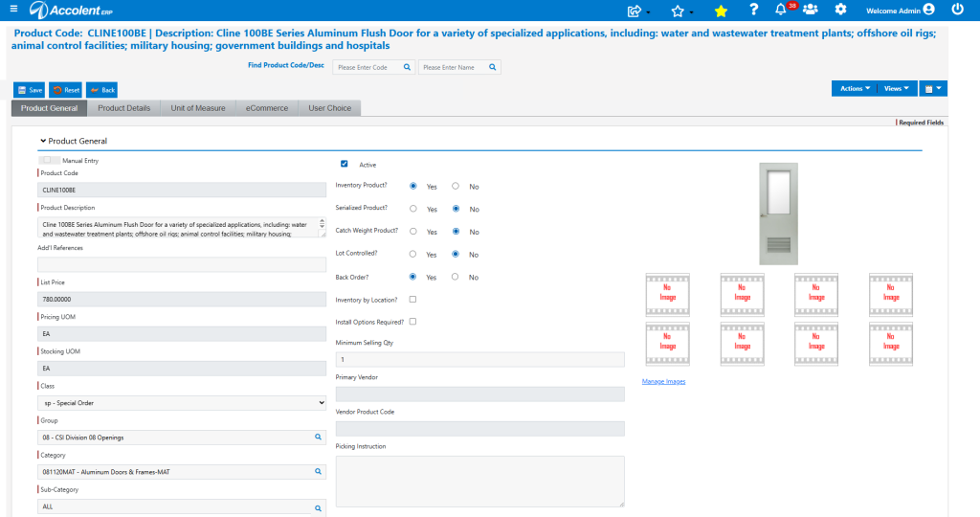Click the Add'l References field
980x517 pixels.
coord(182,264)
